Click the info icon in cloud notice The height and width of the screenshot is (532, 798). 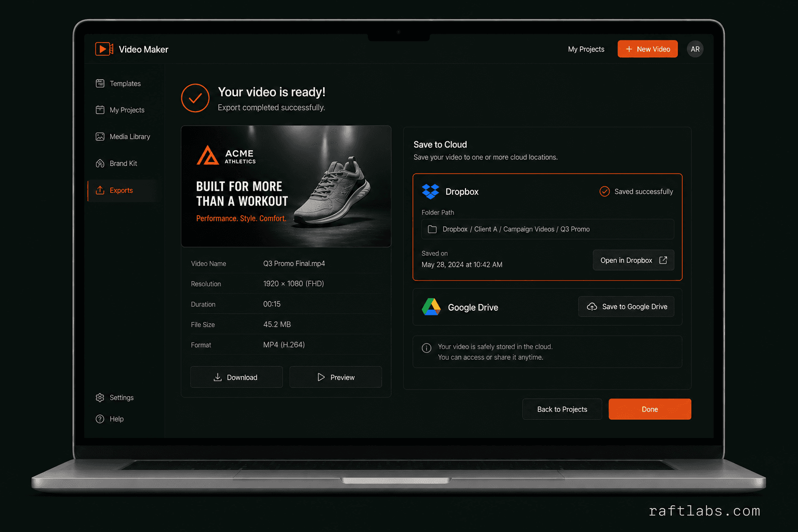427,348
